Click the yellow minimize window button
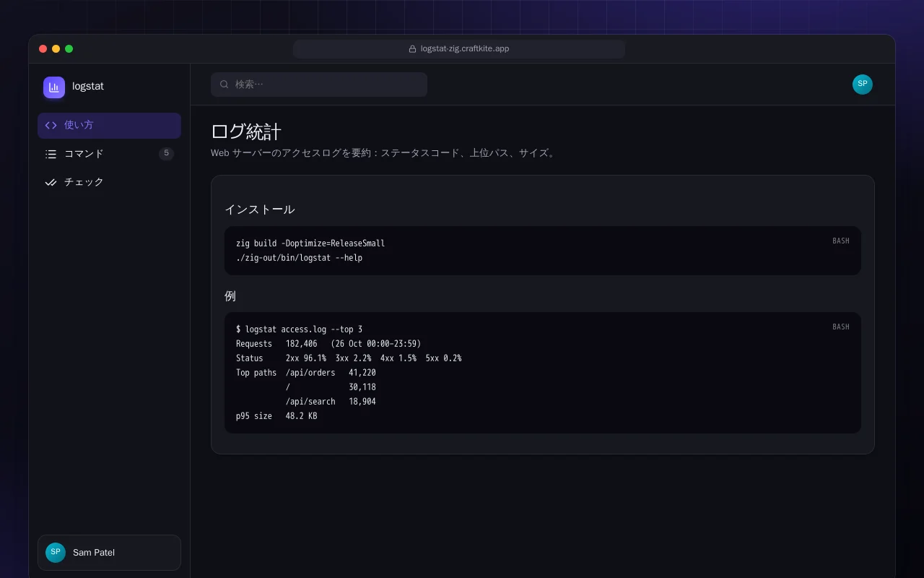The height and width of the screenshot is (578, 924). tap(56, 49)
